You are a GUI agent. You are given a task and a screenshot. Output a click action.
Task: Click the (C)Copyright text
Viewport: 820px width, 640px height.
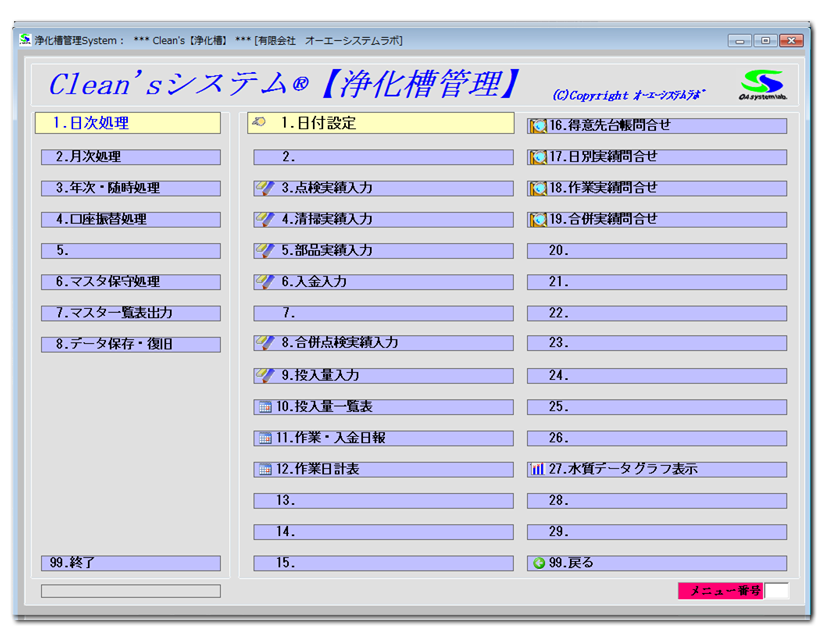pos(629,95)
